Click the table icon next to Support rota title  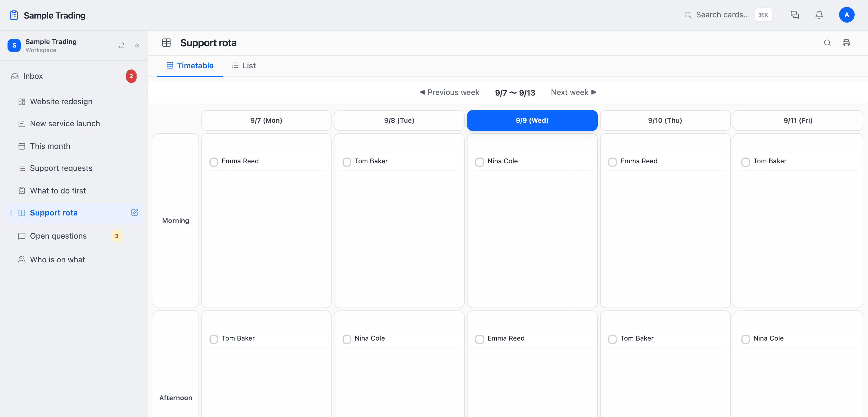tap(166, 43)
